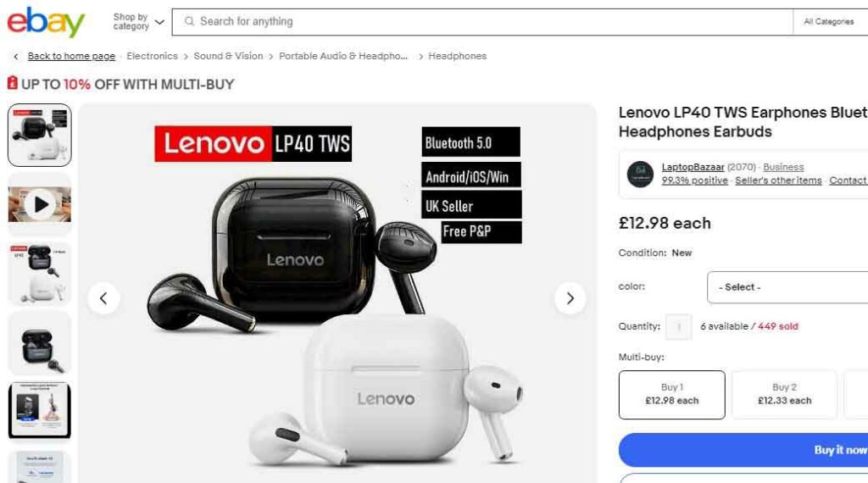The width and height of the screenshot is (868, 483).
Task: Click the search magnifier icon
Action: tap(189, 21)
